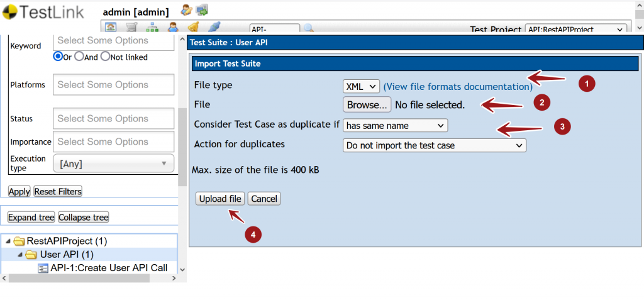Click the logout icon beside admin name

click(x=202, y=9)
